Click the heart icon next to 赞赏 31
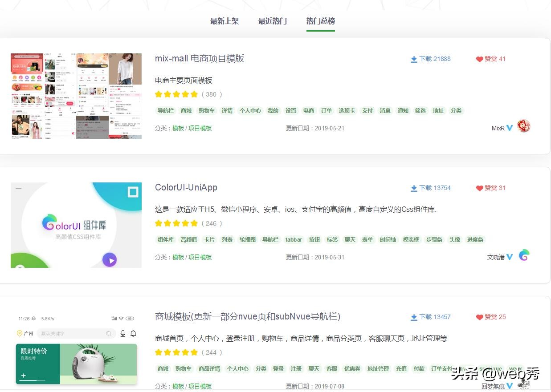Image resolution: width=551 pixels, height=392 pixels. (x=479, y=188)
